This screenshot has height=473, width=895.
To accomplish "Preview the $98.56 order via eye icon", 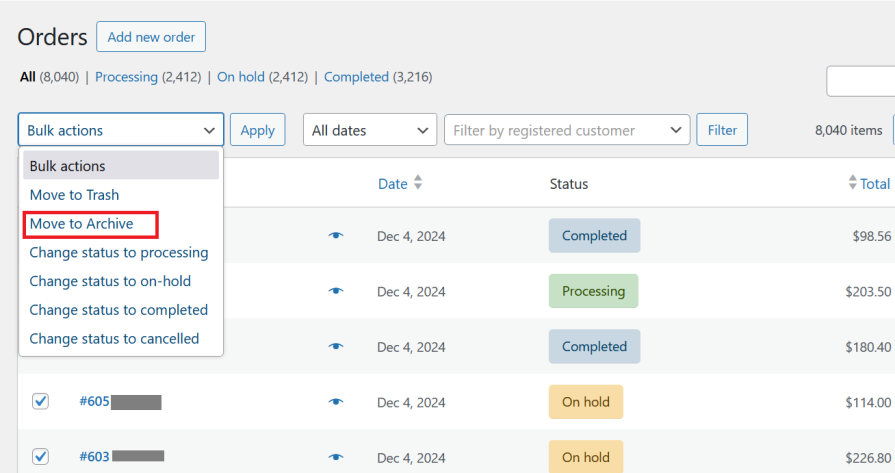I will pos(336,236).
